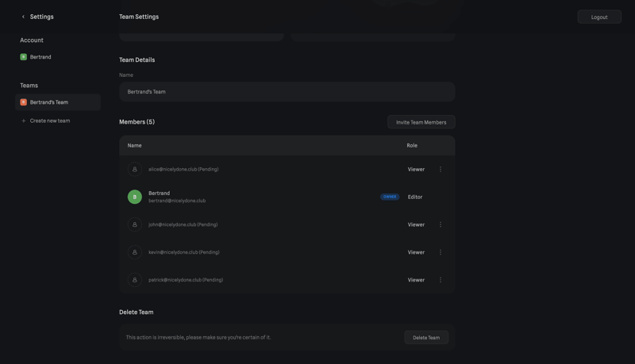Screen dimensions: 635x364
Task: Change kevin's Viewer role
Action: pyautogui.click(x=416, y=252)
